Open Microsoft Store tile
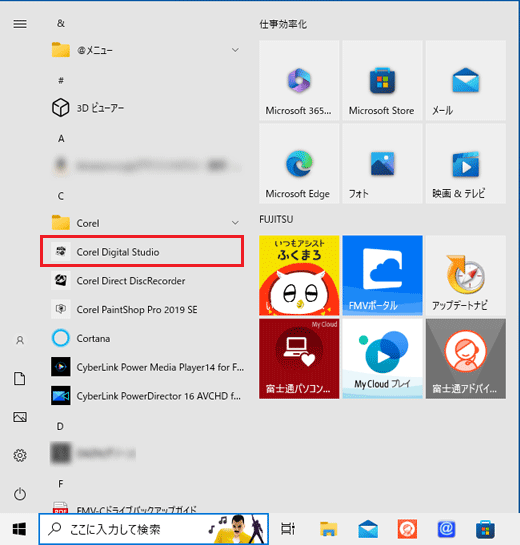This screenshot has width=520, height=545. [x=382, y=81]
